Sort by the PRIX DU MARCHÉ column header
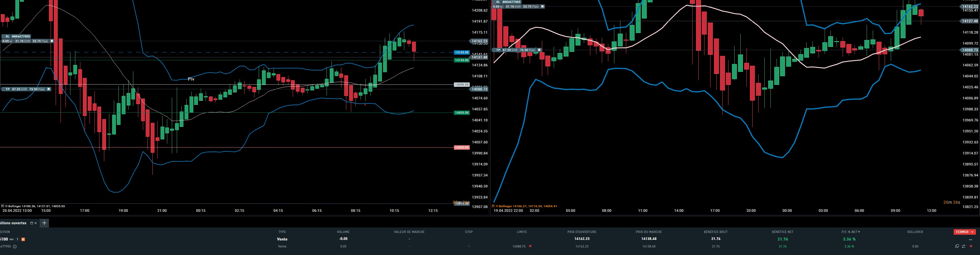Image resolution: width=980 pixels, height=255 pixels. point(649,232)
